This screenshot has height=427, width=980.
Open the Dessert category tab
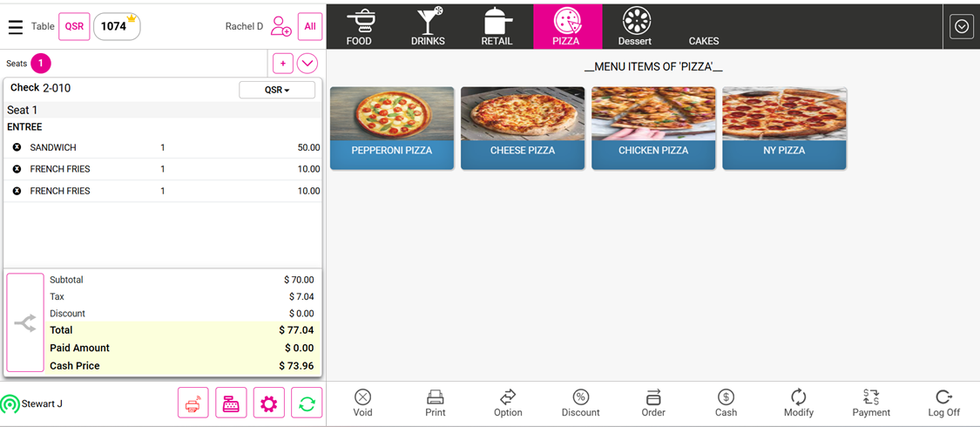click(635, 27)
